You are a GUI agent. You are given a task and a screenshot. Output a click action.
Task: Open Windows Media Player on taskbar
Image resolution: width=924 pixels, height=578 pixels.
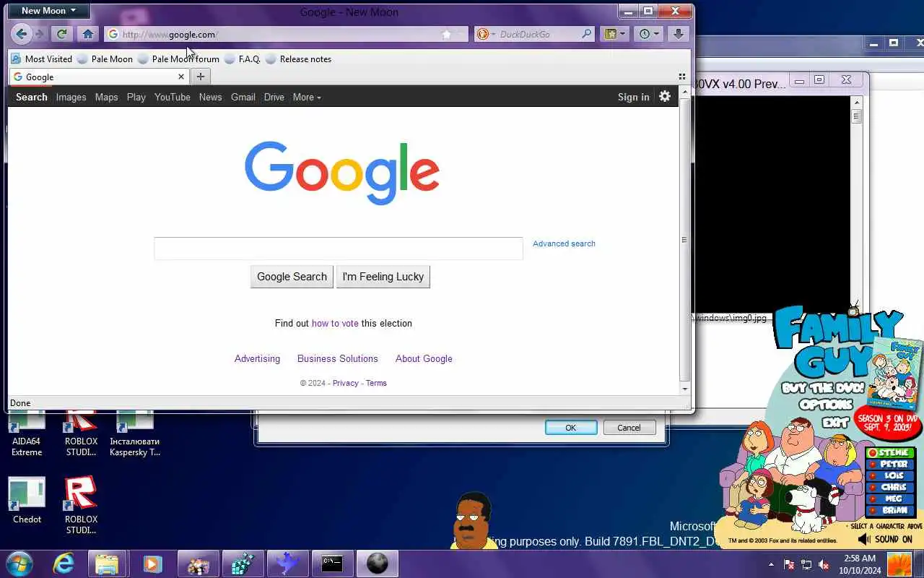coord(152,564)
